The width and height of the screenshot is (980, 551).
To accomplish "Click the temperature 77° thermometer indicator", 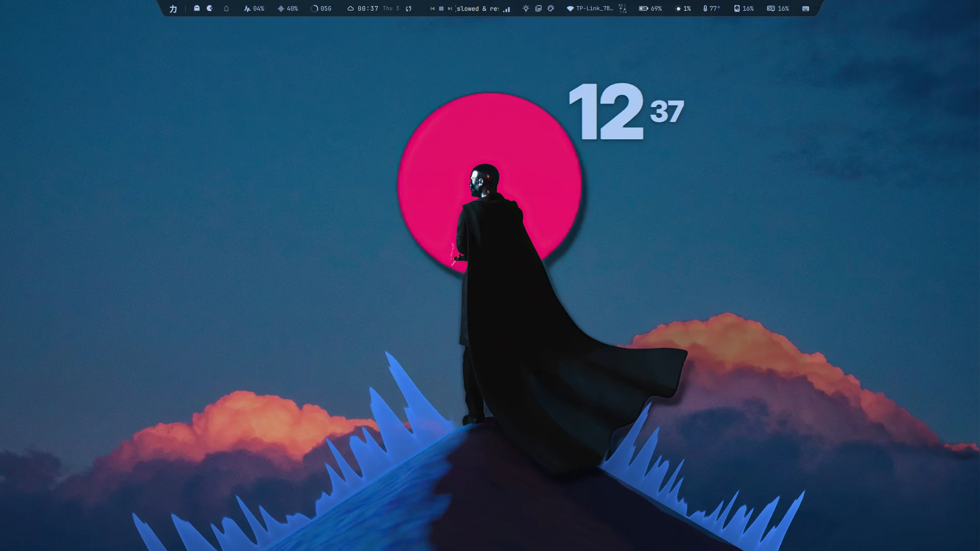I will (712, 9).
